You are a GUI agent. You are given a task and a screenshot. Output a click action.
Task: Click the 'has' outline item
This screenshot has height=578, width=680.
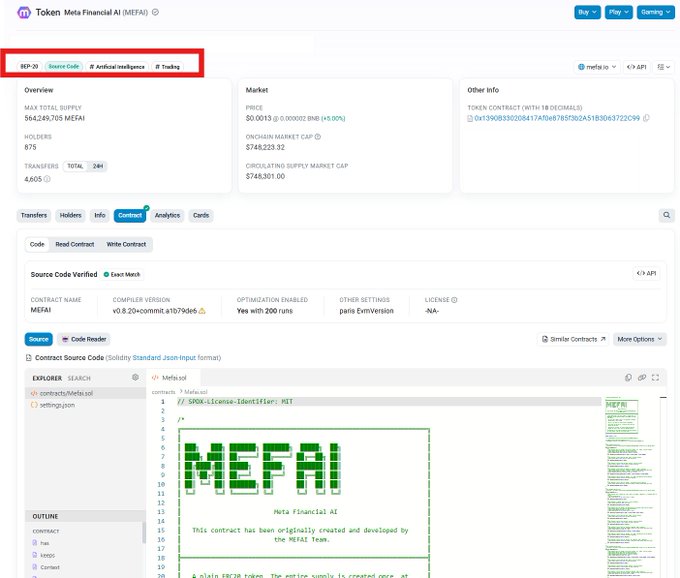45,543
